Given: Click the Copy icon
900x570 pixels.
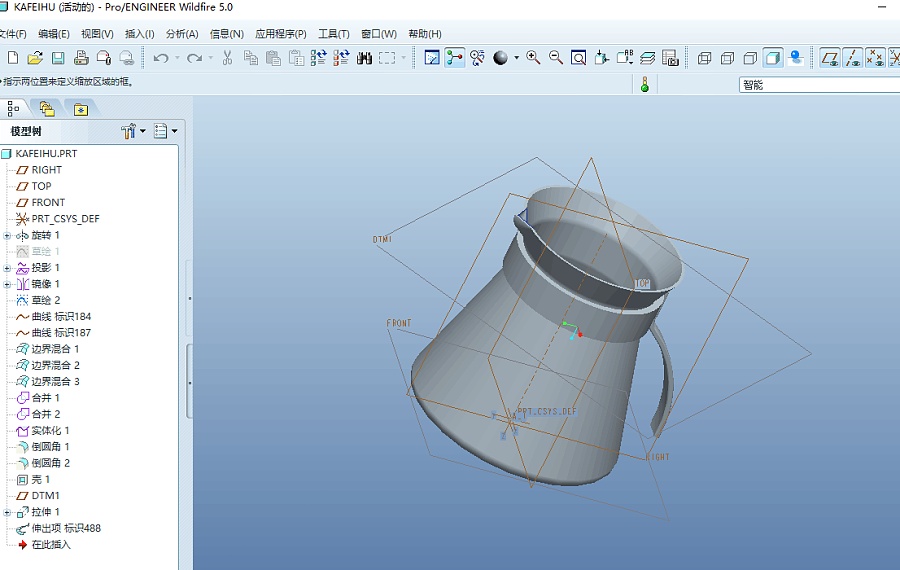Looking at the screenshot, I should (250, 58).
